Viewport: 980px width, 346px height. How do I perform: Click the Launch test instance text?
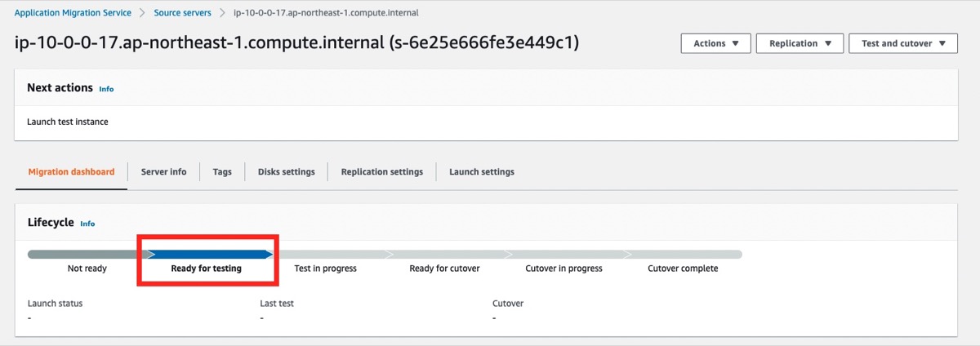point(68,122)
